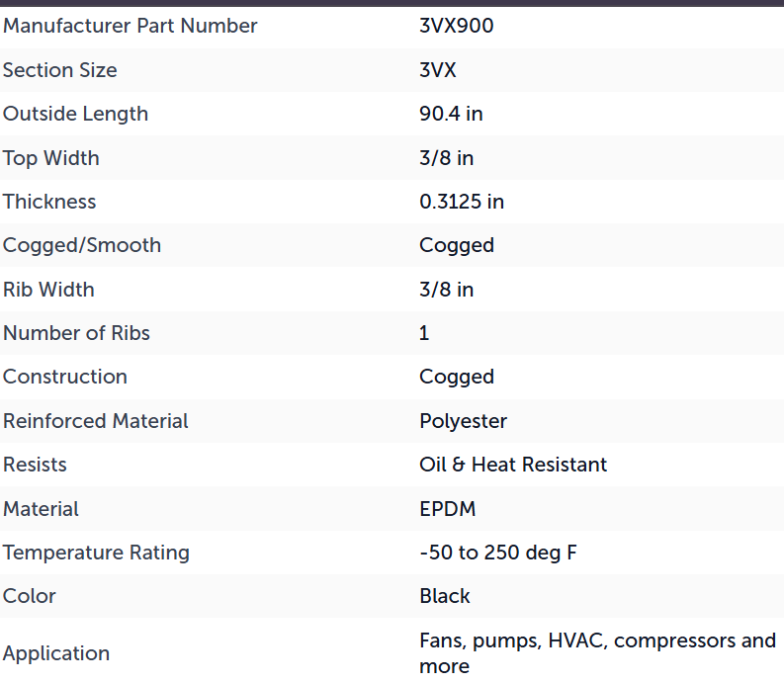Select the Number of Ribs value 1

[x=424, y=333]
